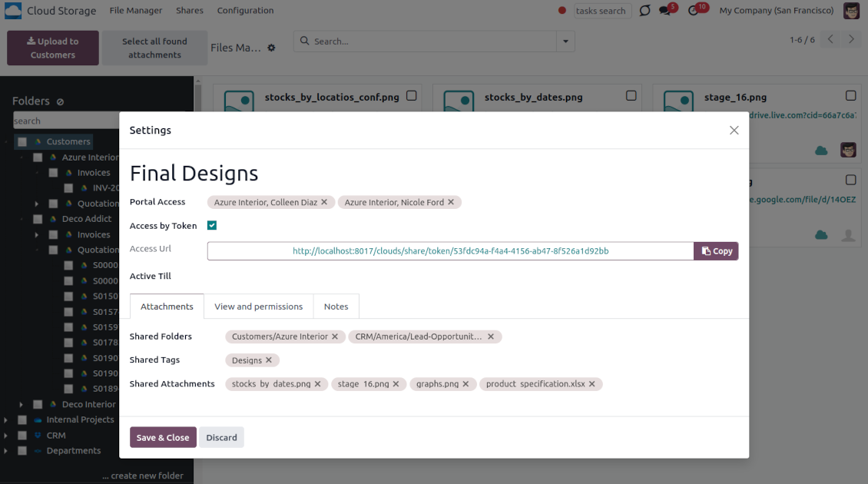This screenshot has height=484, width=868.
Task: Click the Save & Close button
Action: (163, 437)
